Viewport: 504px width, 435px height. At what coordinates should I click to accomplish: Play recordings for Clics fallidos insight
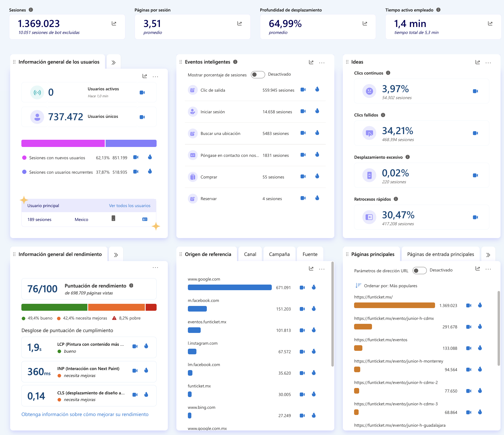475,132
